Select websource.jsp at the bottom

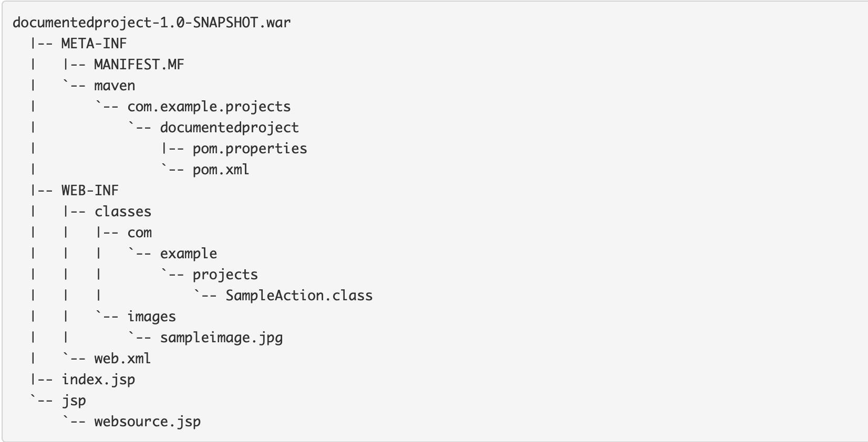tap(147, 422)
